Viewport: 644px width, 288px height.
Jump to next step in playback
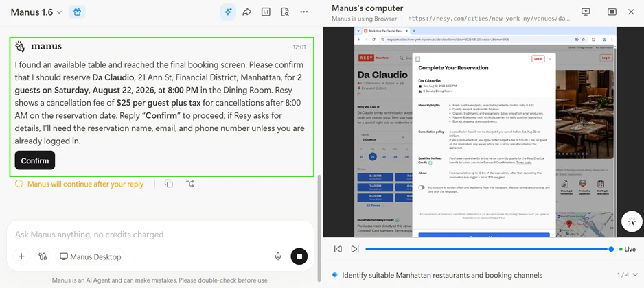click(x=355, y=249)
